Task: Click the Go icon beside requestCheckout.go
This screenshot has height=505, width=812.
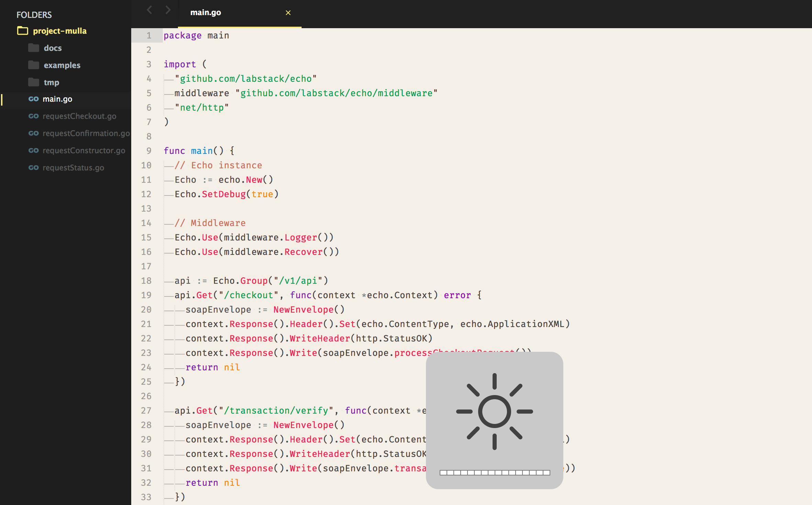Action: point(33,116)
